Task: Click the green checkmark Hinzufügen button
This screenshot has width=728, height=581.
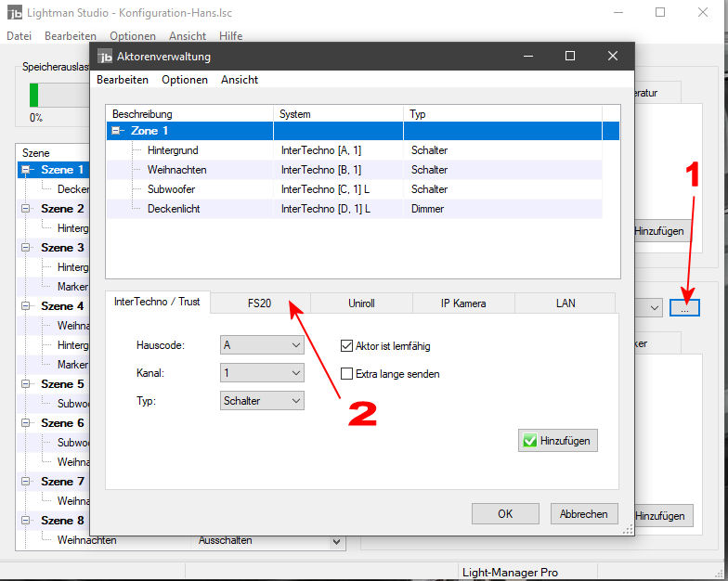Action: tap(557, 441)
